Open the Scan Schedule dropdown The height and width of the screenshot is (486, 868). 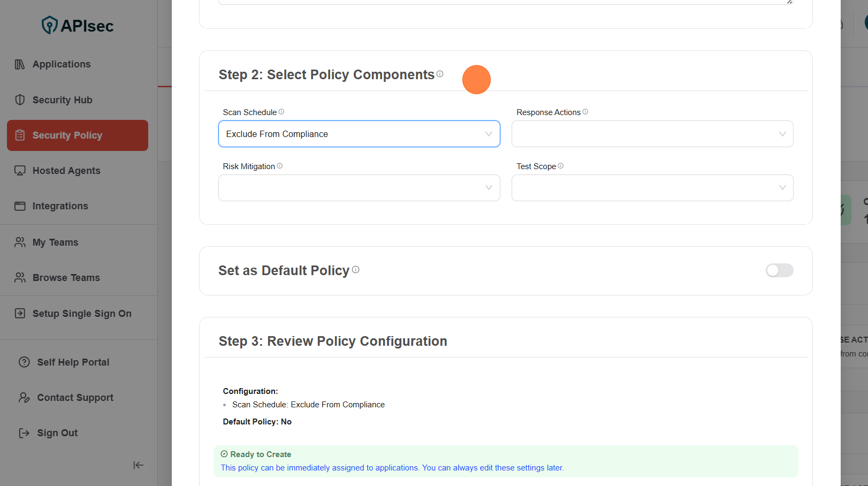(x=359, y=134)
